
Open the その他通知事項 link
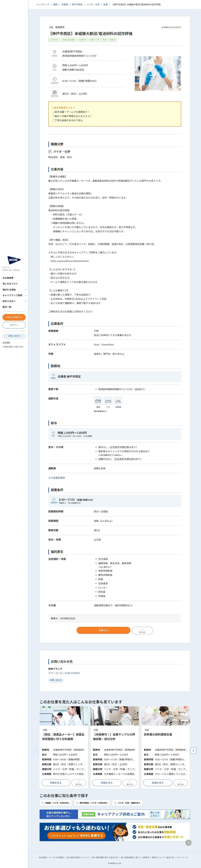click(56, 478)
